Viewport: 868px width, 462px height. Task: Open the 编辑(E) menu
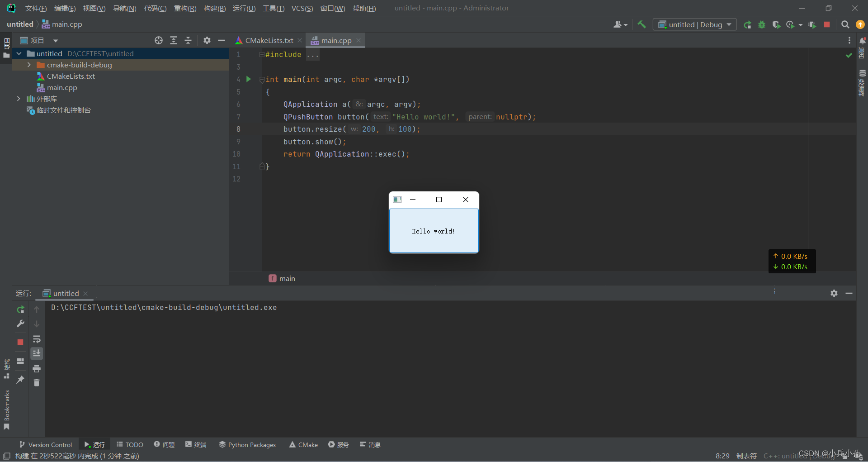click(x=65, y=8)
